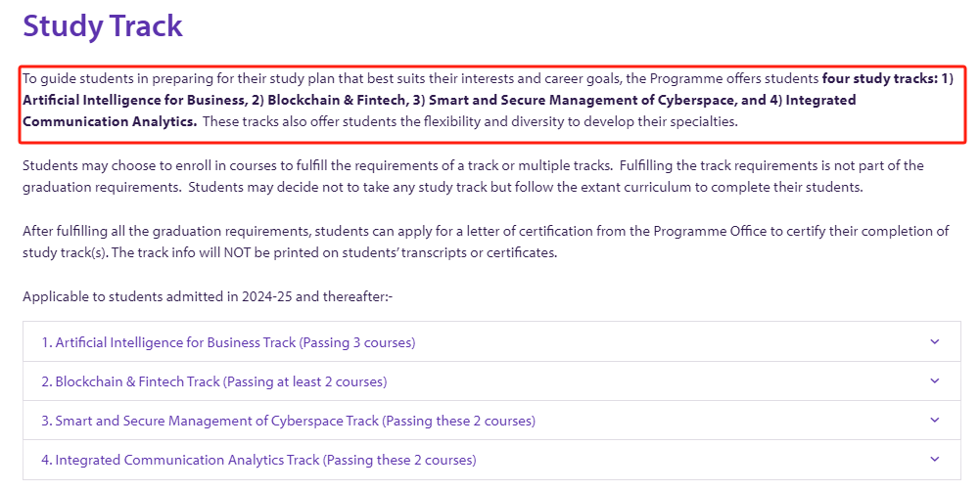
Task: Click paragraph starting 'After fulfilling all the graduation'
Action: coord(486,242)
